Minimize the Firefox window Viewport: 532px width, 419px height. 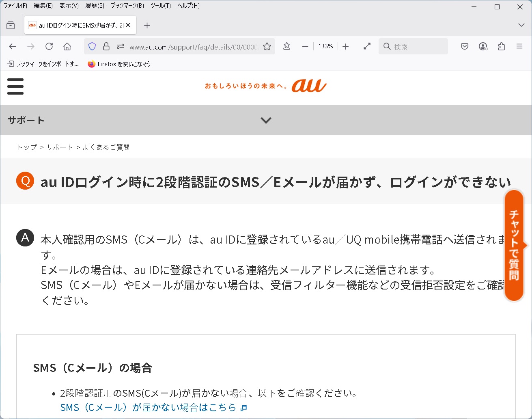474,7
